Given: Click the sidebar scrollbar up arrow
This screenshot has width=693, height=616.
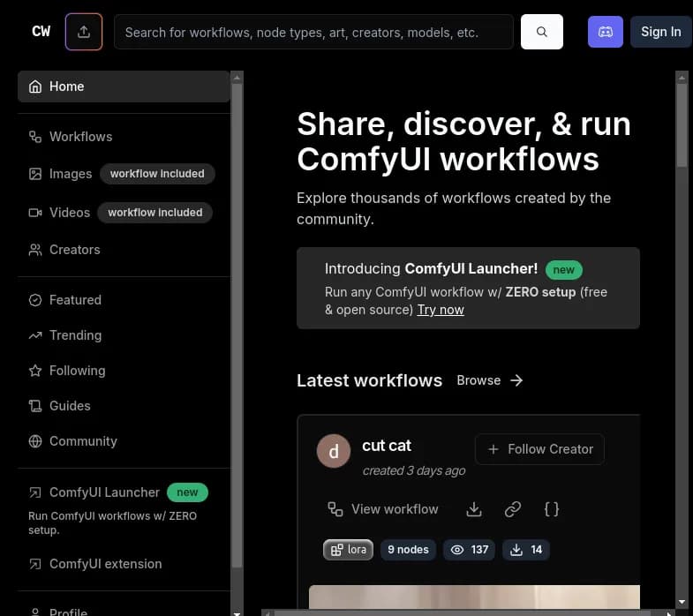Looking at the screenshot, I should [237, 78].
